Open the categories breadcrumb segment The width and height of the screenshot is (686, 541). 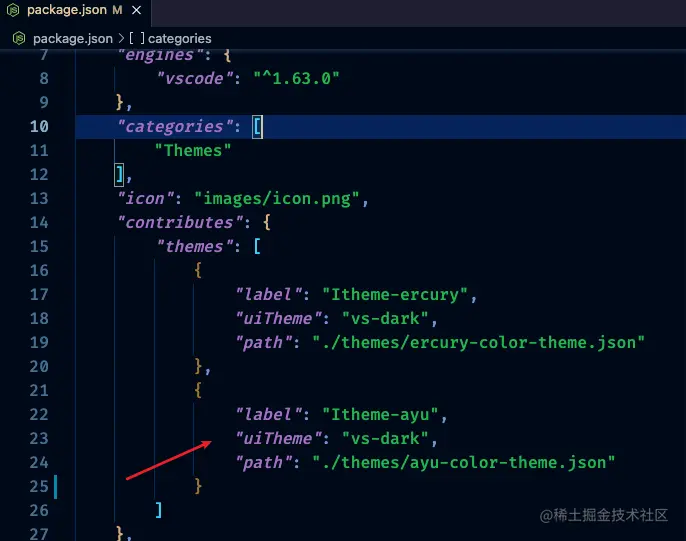tap(179, 38)
